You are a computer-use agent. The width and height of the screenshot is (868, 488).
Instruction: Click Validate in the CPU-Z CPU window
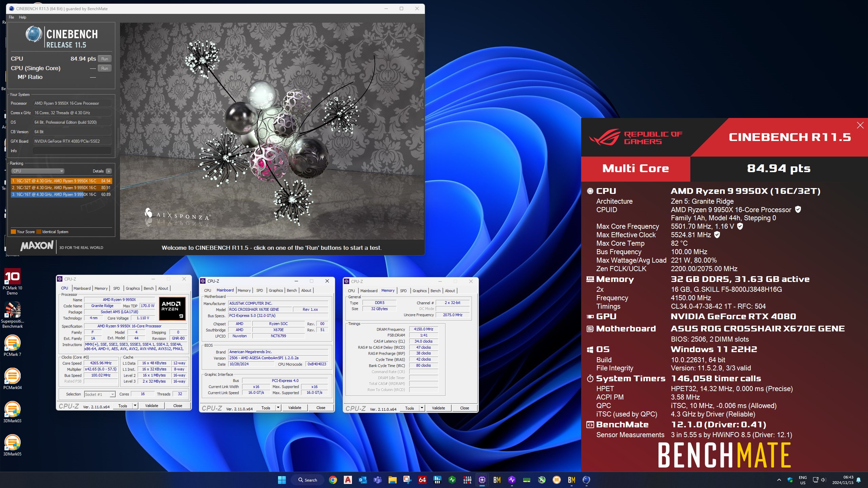(152, 406)
